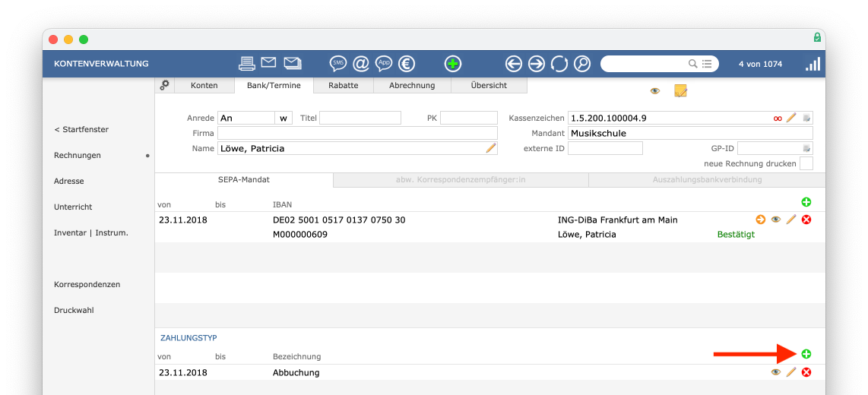
Task: Click the stacked envelopes serial mail icon
Action: coord(293,63)
